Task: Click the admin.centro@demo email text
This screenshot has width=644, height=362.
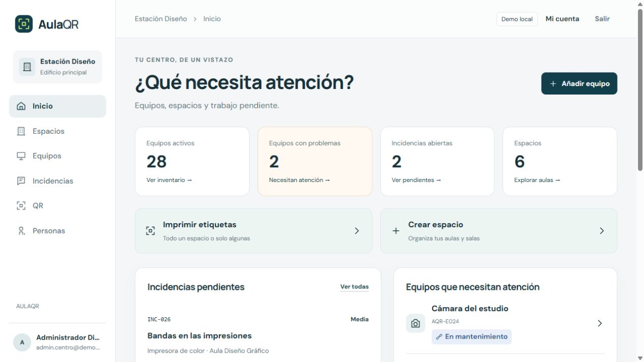Action: pyautogui.click(x=68, y=347)
